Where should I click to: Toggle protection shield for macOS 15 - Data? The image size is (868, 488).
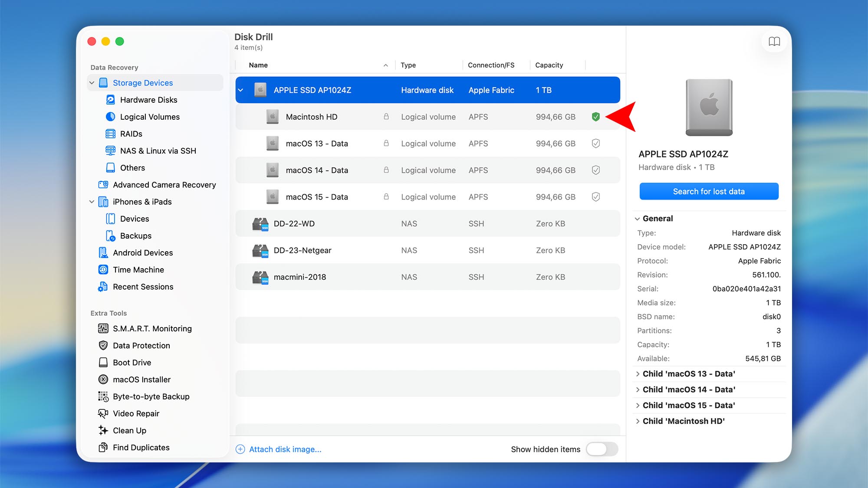(x=596, y=197)
